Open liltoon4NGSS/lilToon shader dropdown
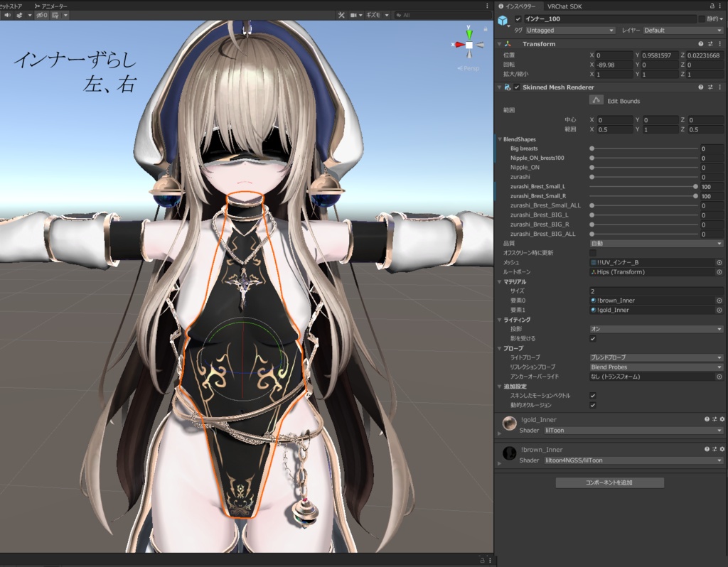This screenshot has height=567, width=728. (633, 460)
